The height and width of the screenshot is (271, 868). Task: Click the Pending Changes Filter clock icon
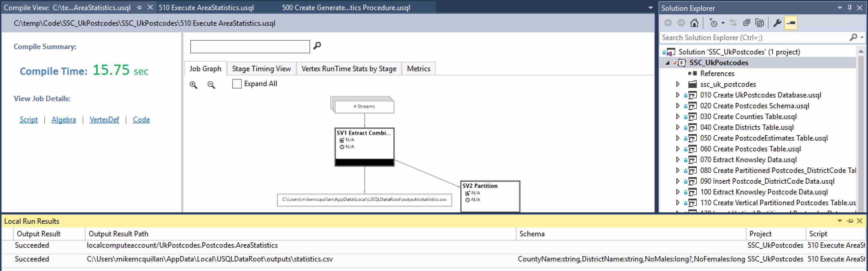pyautogui.click(x=713, y=23)
